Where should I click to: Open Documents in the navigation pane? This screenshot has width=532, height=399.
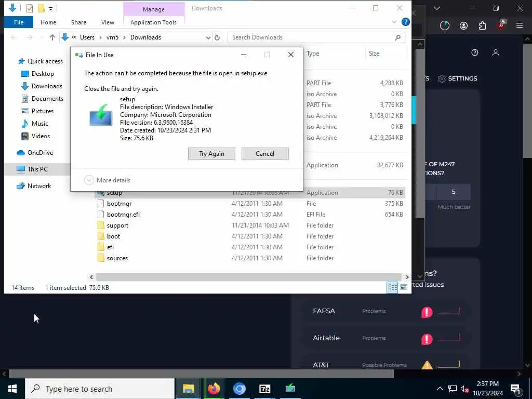point(43,99)
